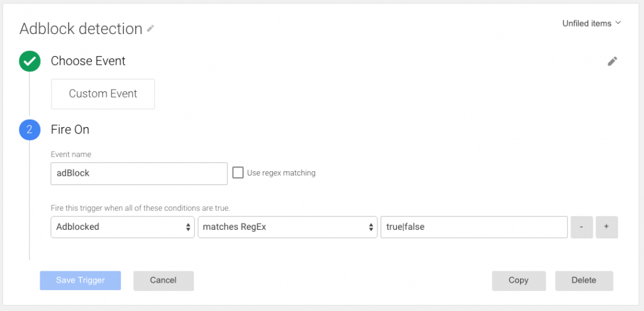Copy this trigger
Viewport: 644px width, 311px height.
(x=519, y=281)
